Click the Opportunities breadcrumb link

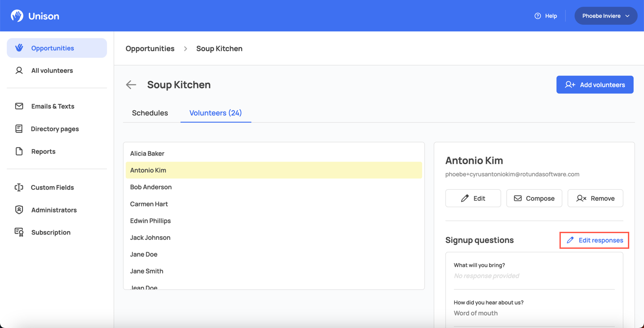150,48
